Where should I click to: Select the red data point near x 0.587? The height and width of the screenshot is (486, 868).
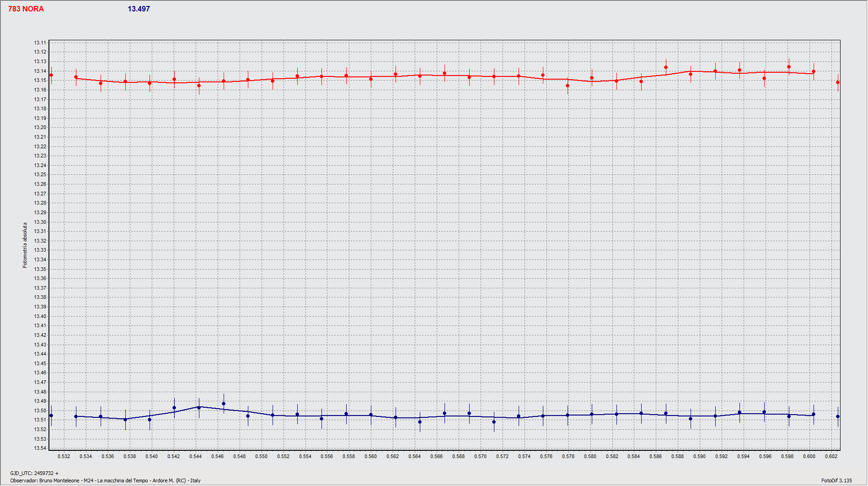point(666,67)
